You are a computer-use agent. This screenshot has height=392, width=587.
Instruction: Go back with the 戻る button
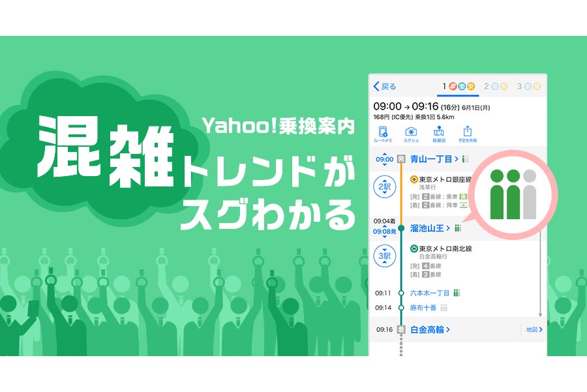385,87
